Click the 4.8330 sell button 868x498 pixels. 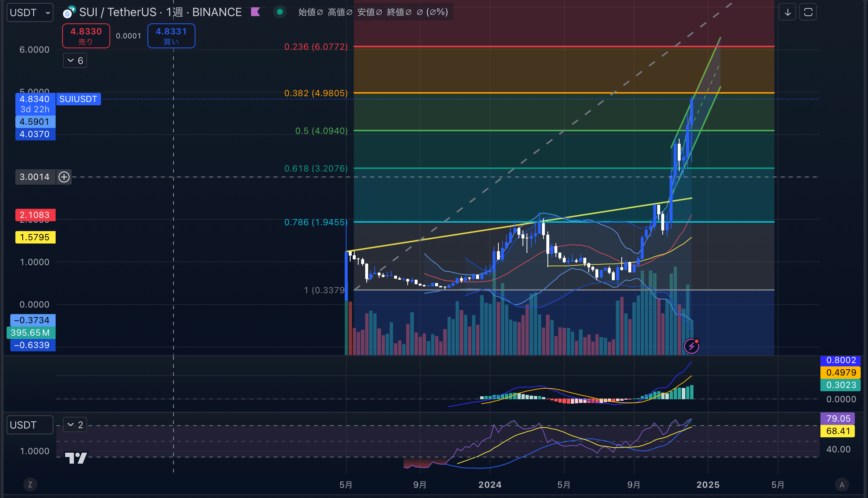click(x=86, y=36)
